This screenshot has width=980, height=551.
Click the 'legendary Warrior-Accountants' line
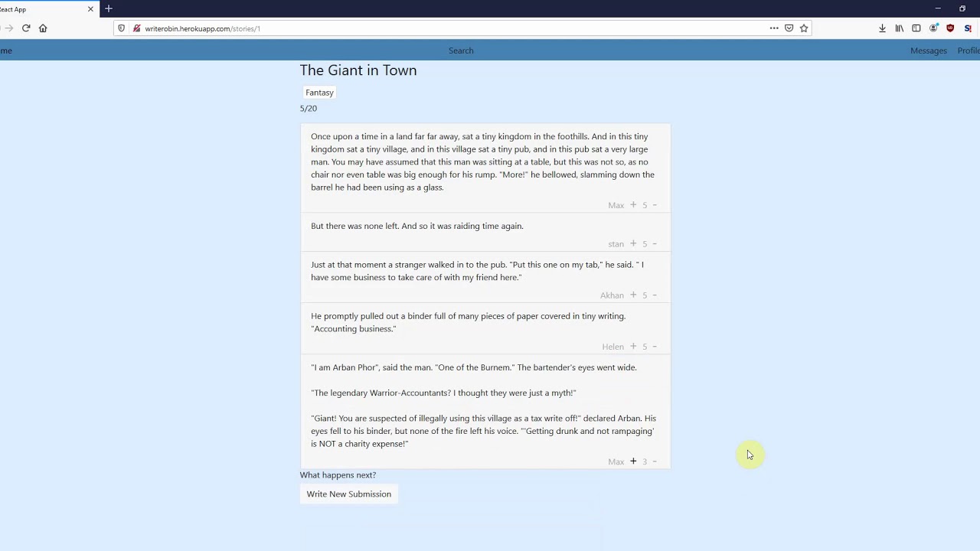(443, 393)
